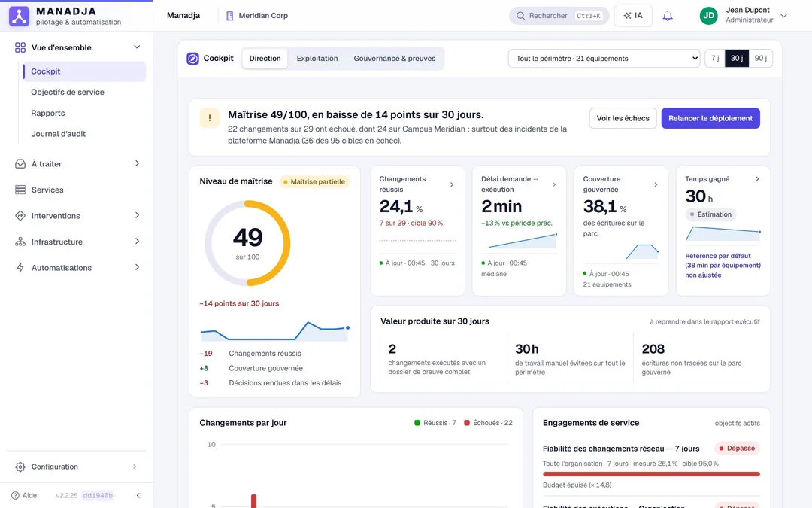Open the Gouvernance & preuves tab
Image resolution: width=812 pixels, height=508 pixels.
[395, 59]
